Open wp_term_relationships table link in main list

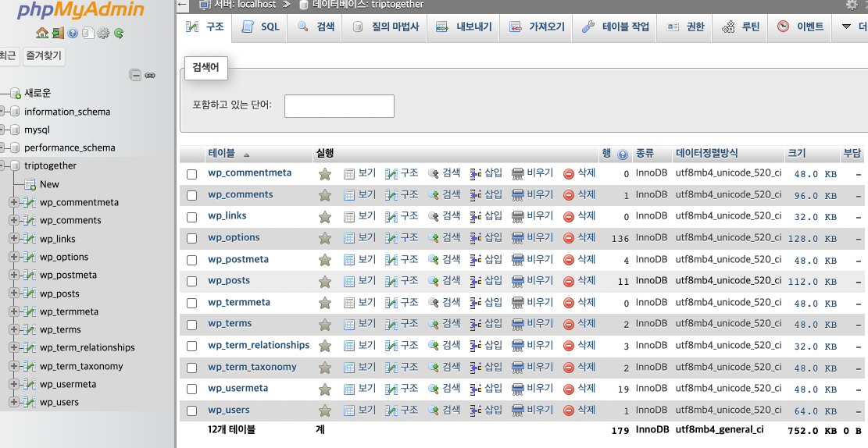coord(259,345)
